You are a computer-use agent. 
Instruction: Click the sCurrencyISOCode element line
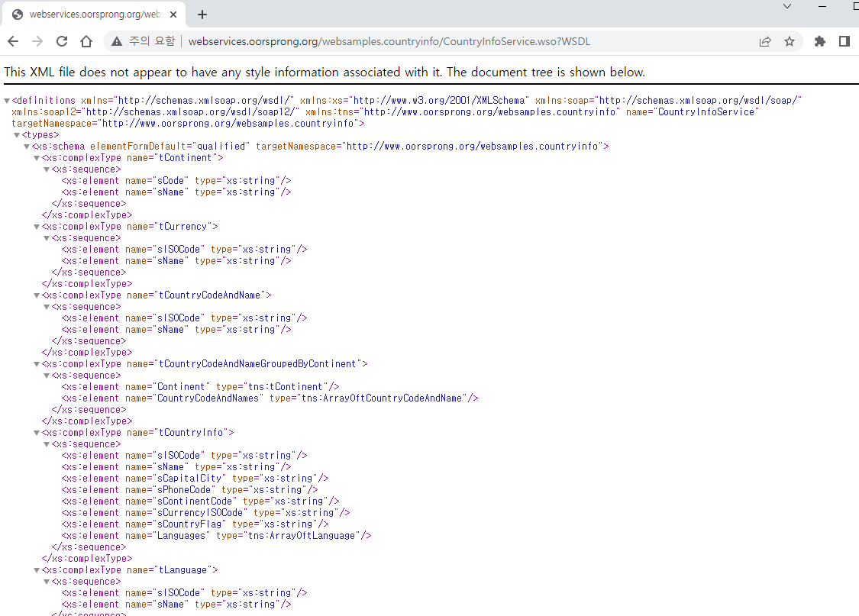(x=205, y=513)
